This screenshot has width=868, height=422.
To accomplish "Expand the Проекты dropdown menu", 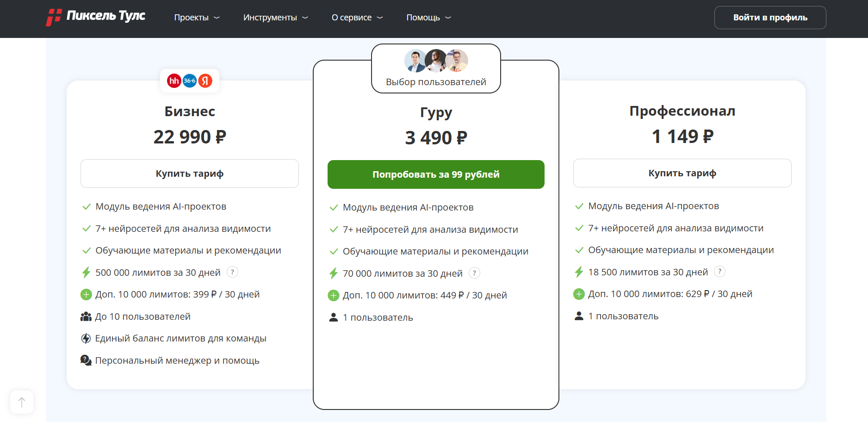I will (197, 18).
